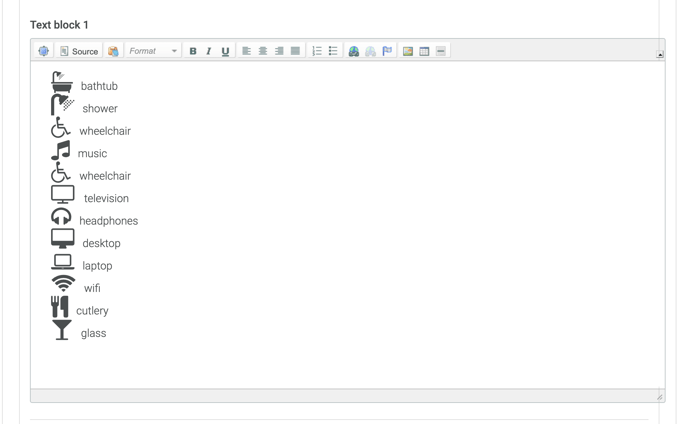Insert a horizontal line
This screenshot has width=688, height=424.
[x=440, y=51]
